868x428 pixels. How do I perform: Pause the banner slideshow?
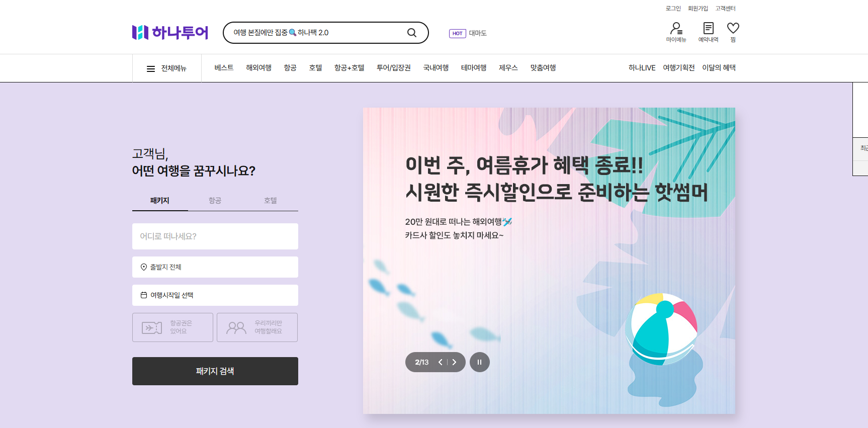[479, 362]
